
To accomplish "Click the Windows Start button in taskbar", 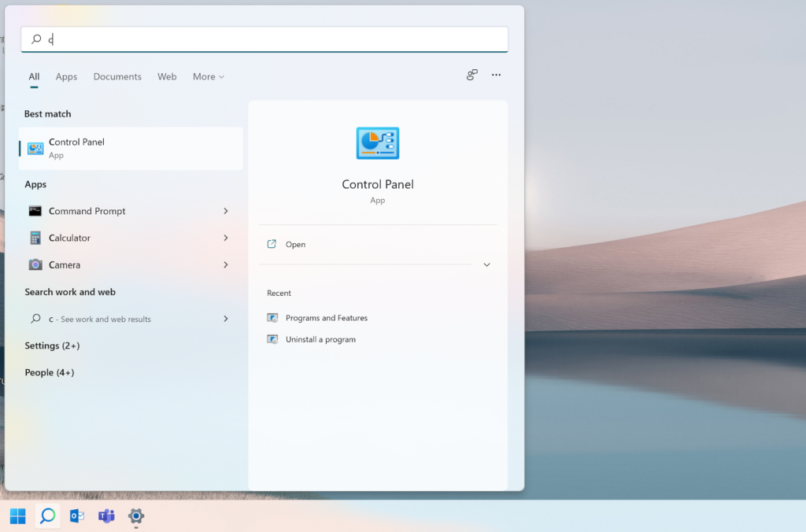I will [x=17, y=516].
